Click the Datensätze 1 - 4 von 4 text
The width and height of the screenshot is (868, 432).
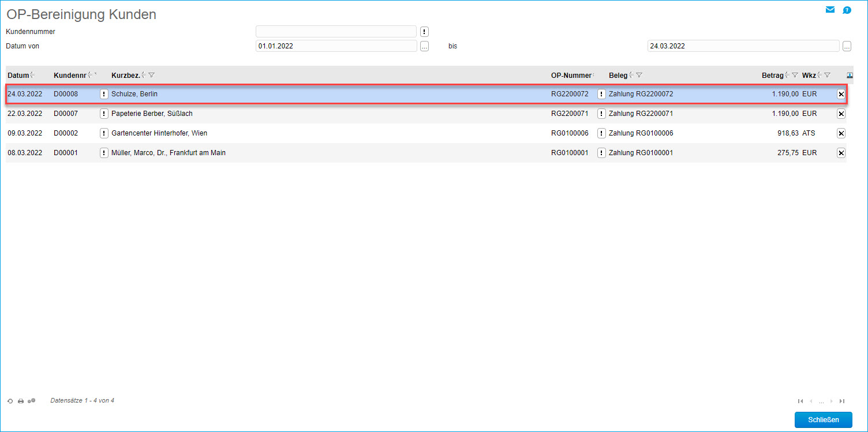tap(83, 400)
